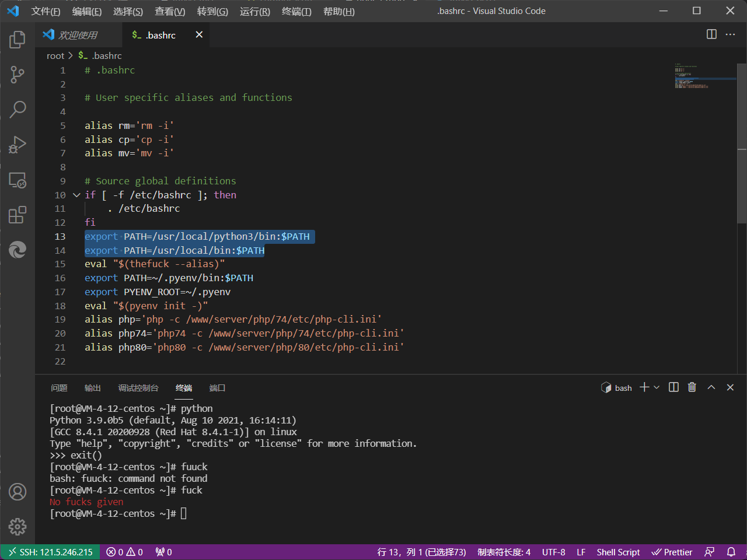Open the Extensions view
747x560 pixels.
click(x=18, y=215)
